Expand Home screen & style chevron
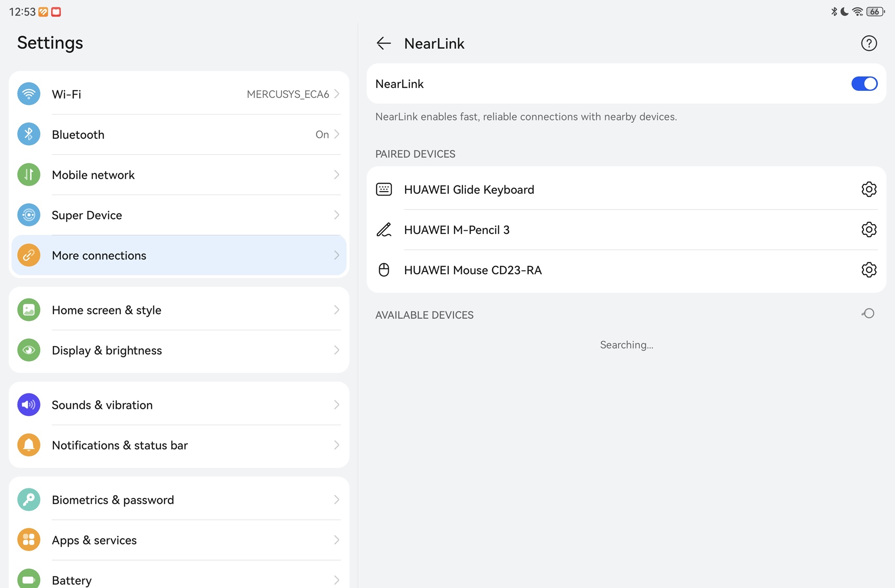The height and width of the screenshot is (588, 895). (337, 310)
